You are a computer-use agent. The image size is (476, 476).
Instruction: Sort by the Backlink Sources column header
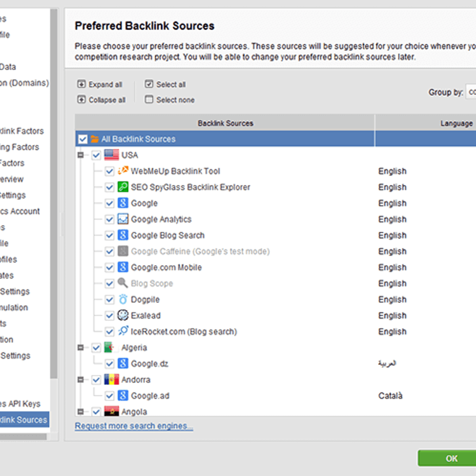coord(225,123)
